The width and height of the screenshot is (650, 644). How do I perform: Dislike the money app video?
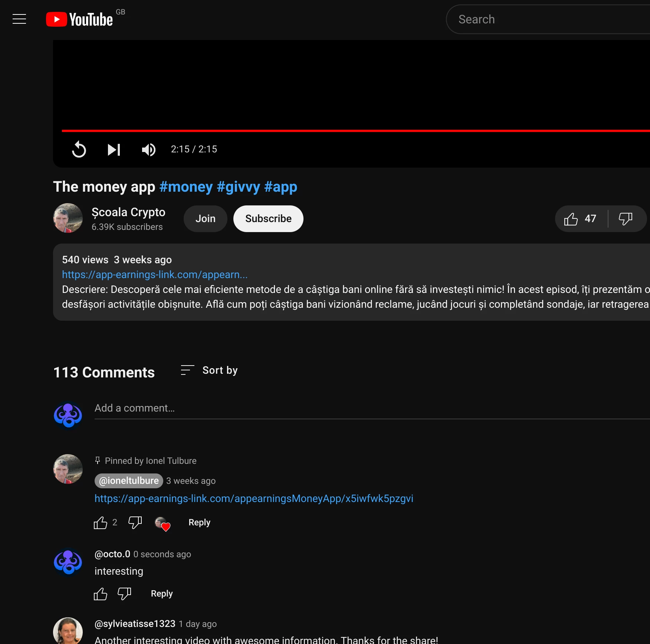[626, 219]
